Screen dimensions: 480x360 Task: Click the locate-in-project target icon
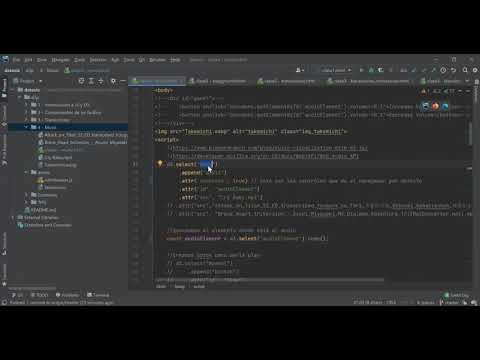pyautogui.click(x=82, y=81)
